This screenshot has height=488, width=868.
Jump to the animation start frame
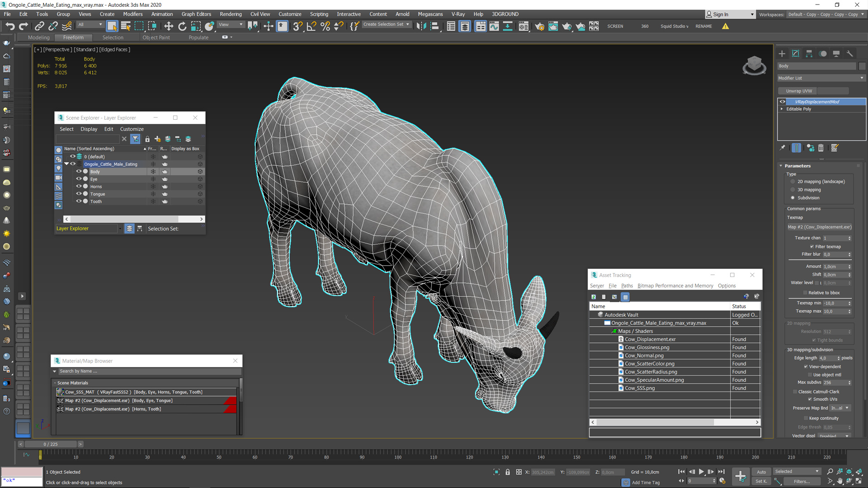point(681,472)
